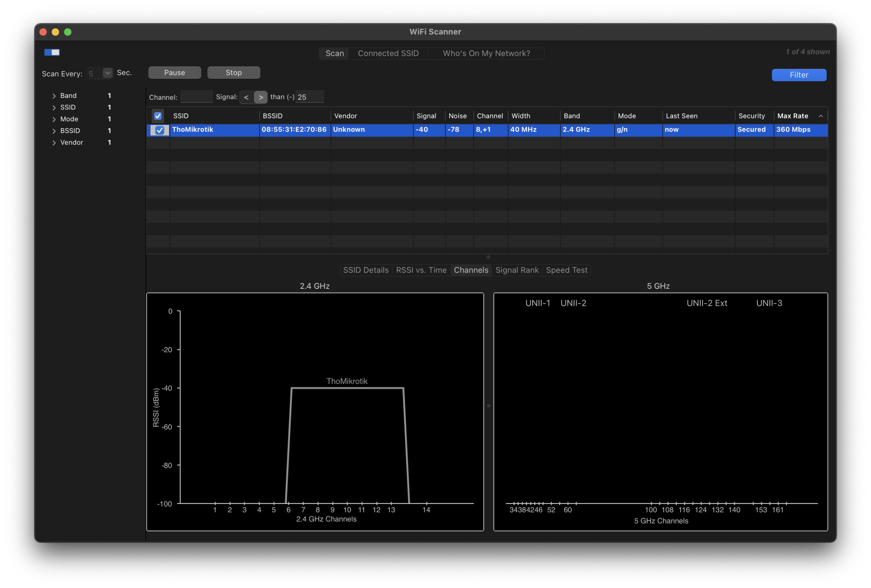Open the Scan Every seconds dropdown
Viewport: 871px width, 588px height.
(x=107, y=73)
